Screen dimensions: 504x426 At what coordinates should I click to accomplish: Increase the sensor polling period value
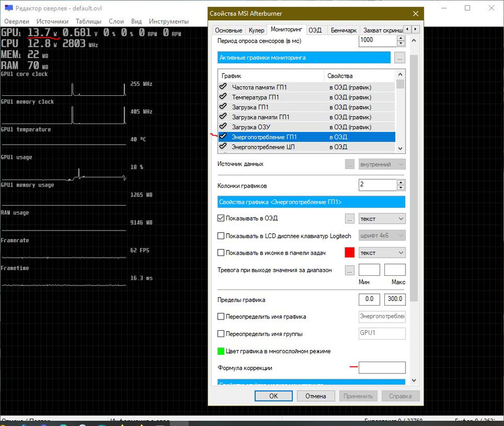point(401,38)
